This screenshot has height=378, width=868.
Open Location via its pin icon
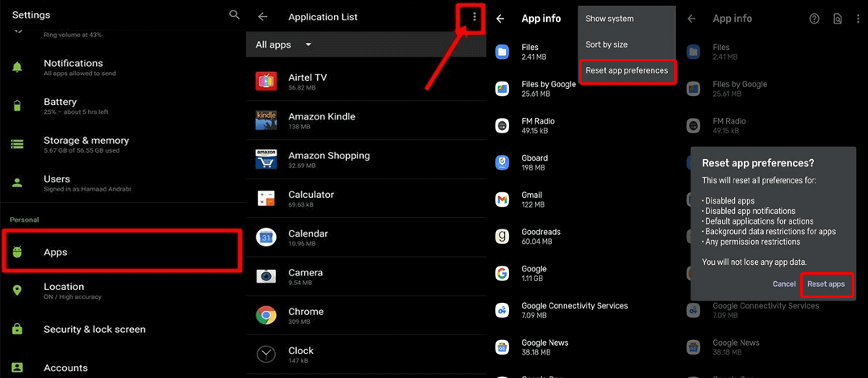click(x=17, y=291)
